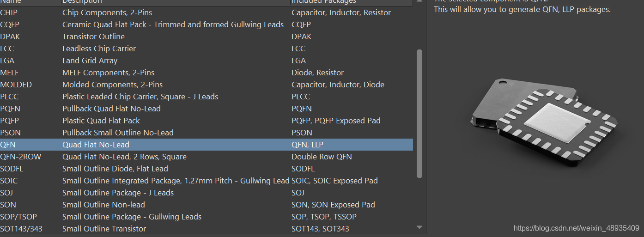Pick the LGA Land Grid Array row
This screenshot has width=644, height=237.
[90, 61]
